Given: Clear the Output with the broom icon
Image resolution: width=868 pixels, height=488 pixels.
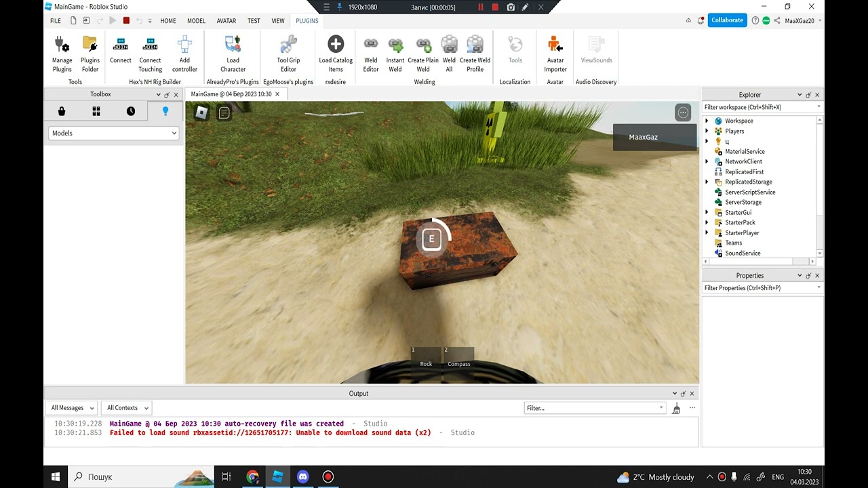Looking at the screenshot, I should (676, 408).
